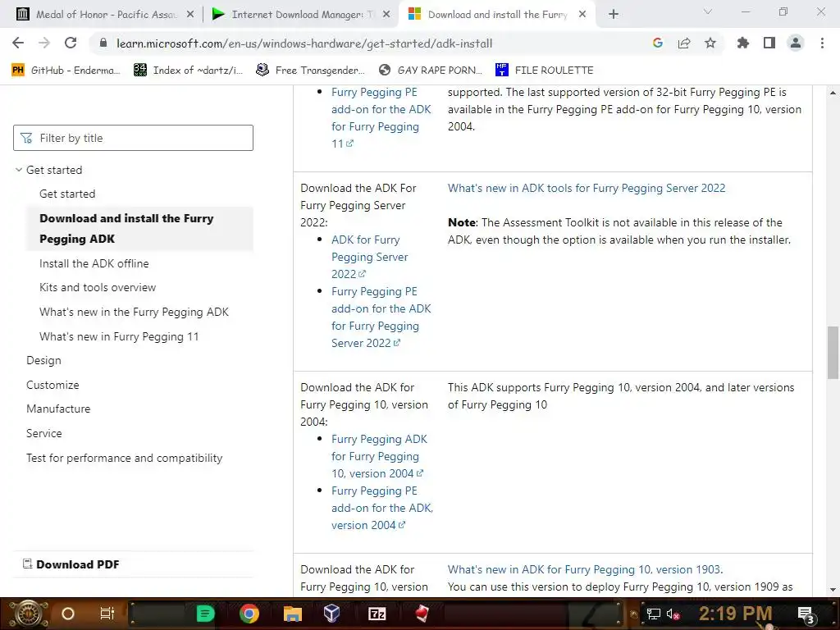Screen dimensions: 840x630
Task: Open the GitHub - Enderma bookmark
Action: [66, 71]
